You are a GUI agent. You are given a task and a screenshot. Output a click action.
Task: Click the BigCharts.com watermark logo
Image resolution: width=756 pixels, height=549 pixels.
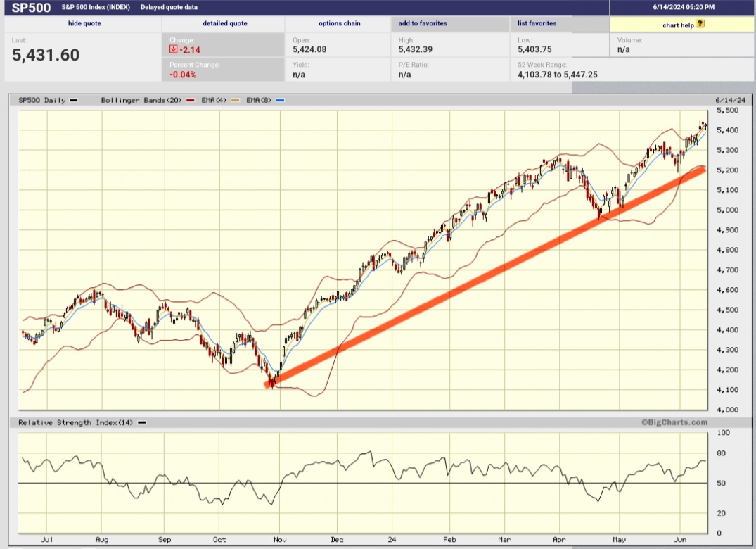tap(673, 422)
